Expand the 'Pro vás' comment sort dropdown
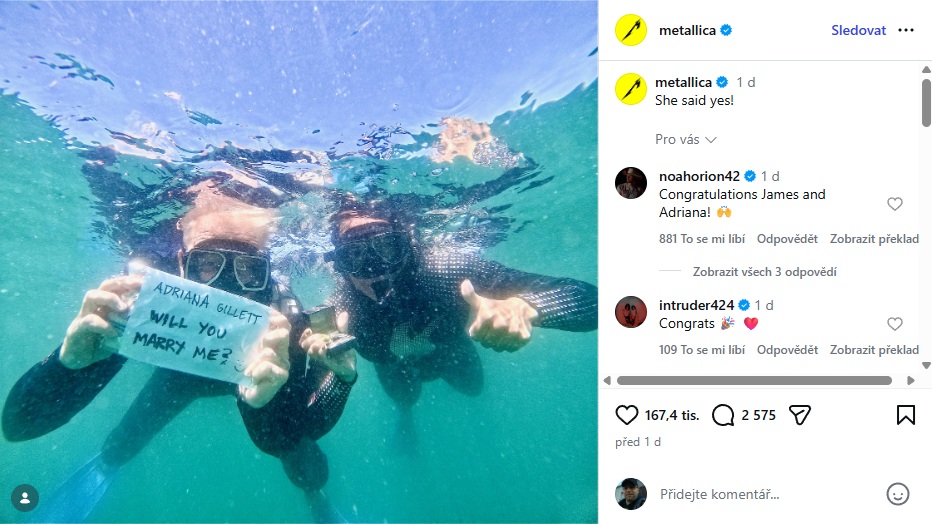932x524 pixels. [x=686, y=140]
